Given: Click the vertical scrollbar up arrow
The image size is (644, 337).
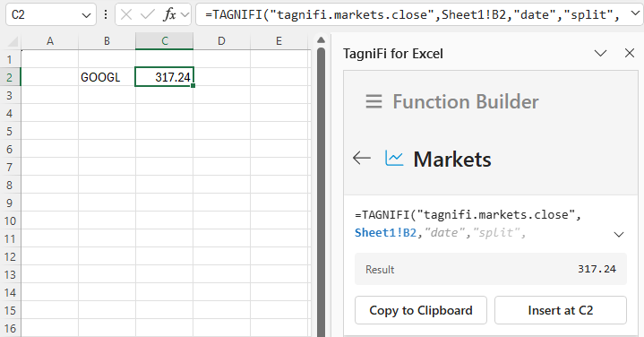Looking at the screenshot, I should [322, 40].
